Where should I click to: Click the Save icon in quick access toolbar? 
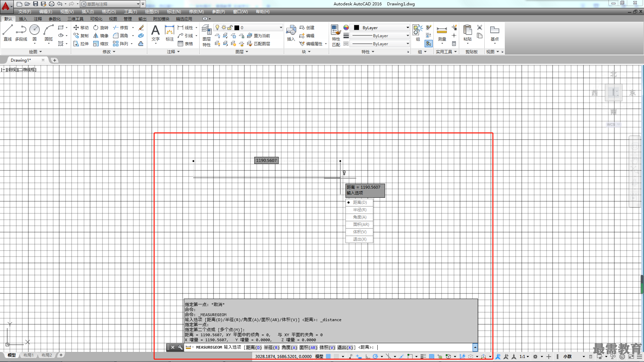pos(35,4)
